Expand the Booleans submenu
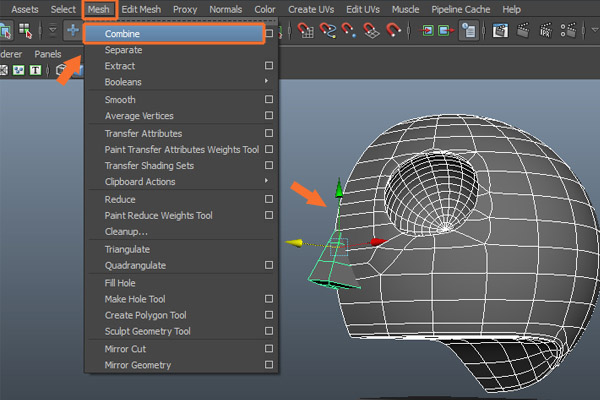The height and width of the screenshot is (400, 600). click(267, 81)
